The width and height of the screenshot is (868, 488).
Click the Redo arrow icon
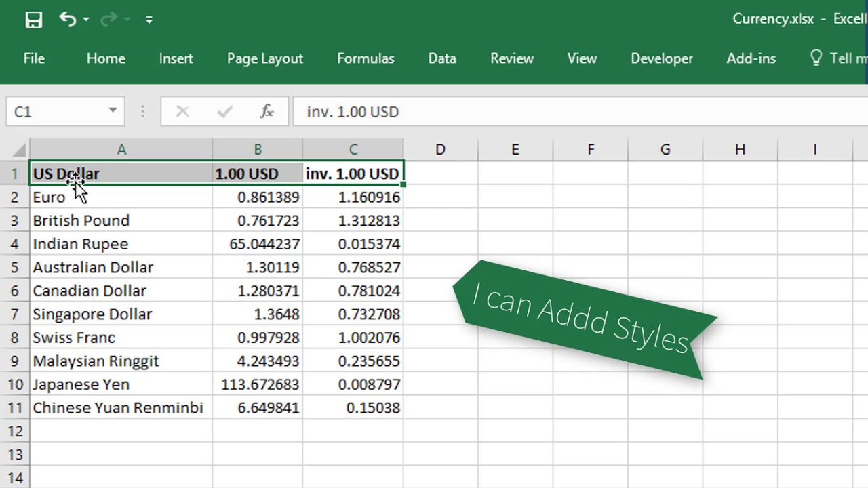point(108,20)
